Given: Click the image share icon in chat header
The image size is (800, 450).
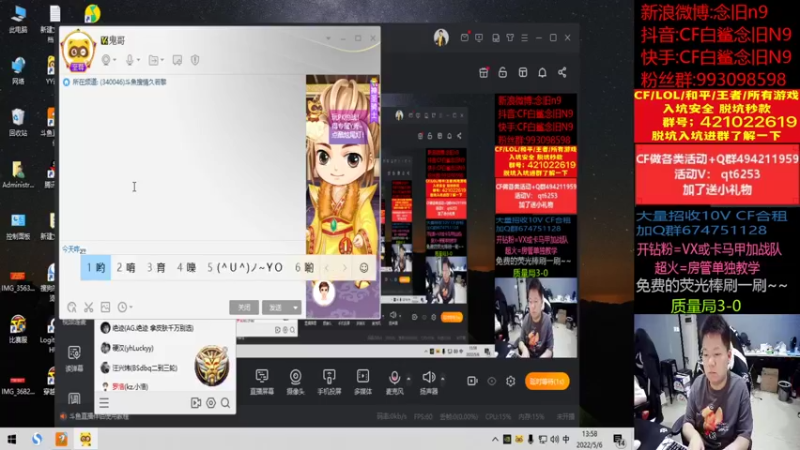Looking at the screenshot, I should [x=177, y=60].
